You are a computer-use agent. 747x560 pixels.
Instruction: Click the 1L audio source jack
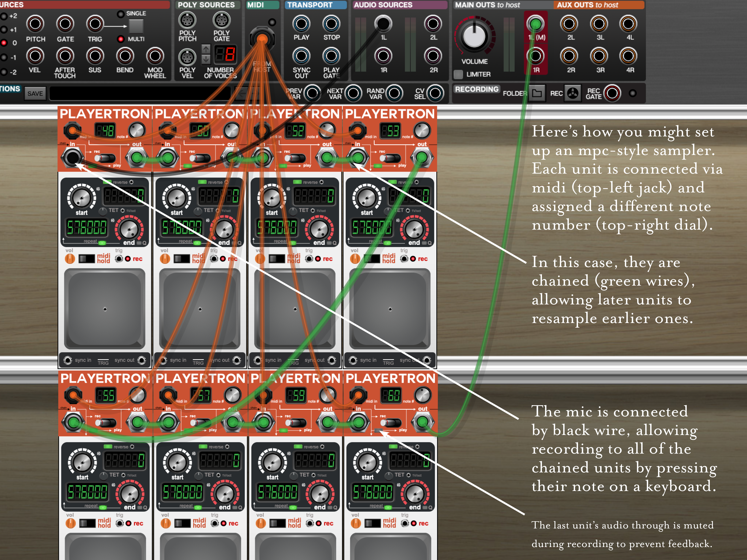coord(383,23)
